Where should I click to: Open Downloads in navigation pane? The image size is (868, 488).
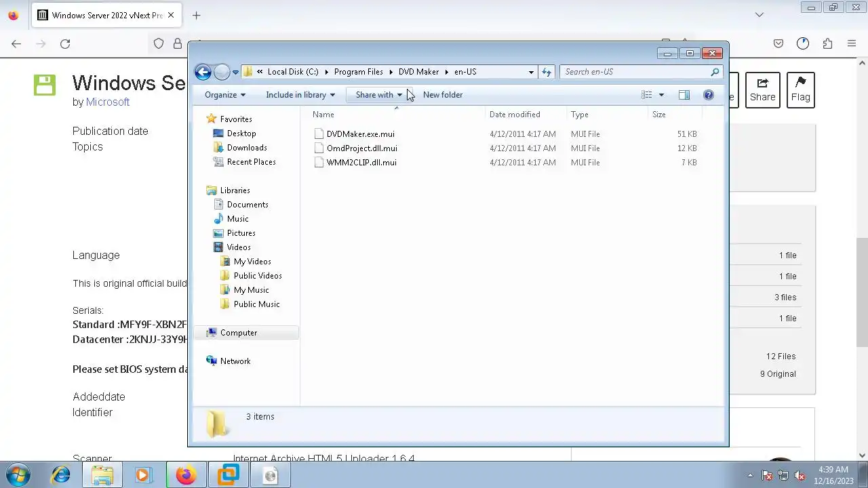[247, 148]
